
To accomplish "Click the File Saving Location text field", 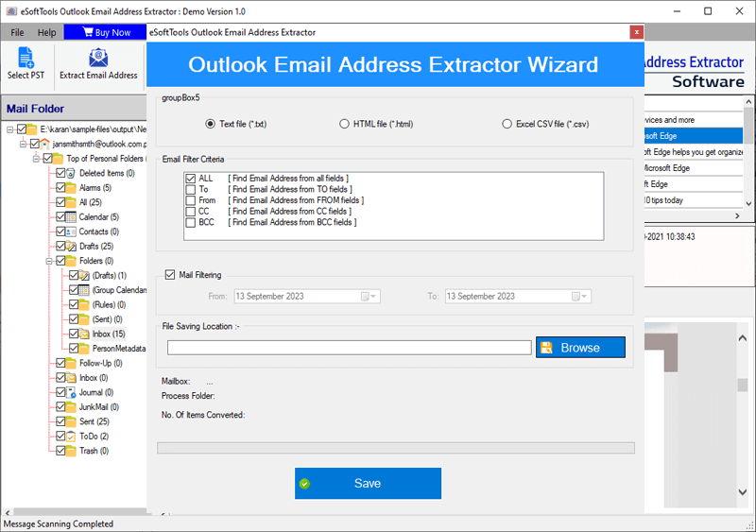I will point(350,348).
